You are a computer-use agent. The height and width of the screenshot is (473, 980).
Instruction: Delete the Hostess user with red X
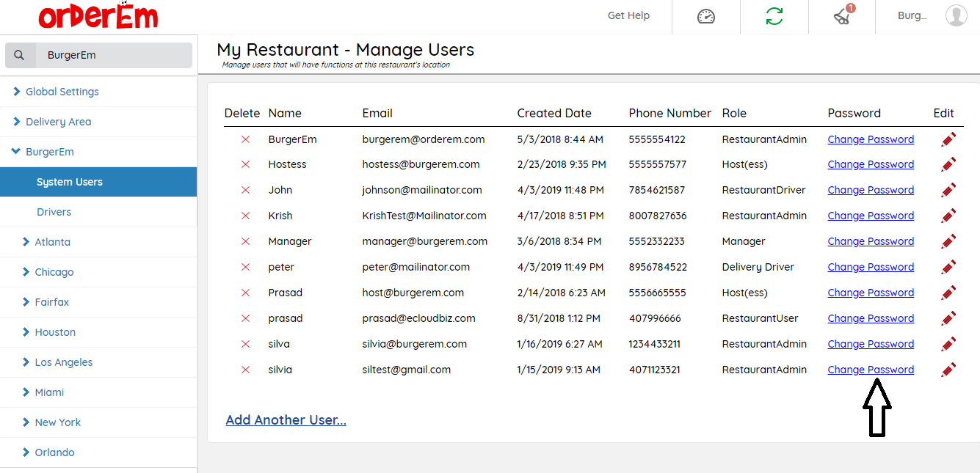(x=246, y=165)
